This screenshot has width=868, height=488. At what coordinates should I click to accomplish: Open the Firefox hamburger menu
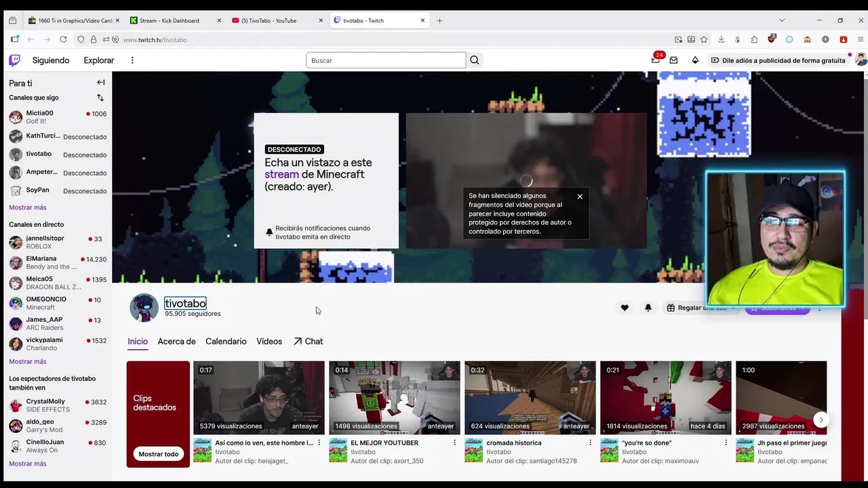click(x=861, y=39)
